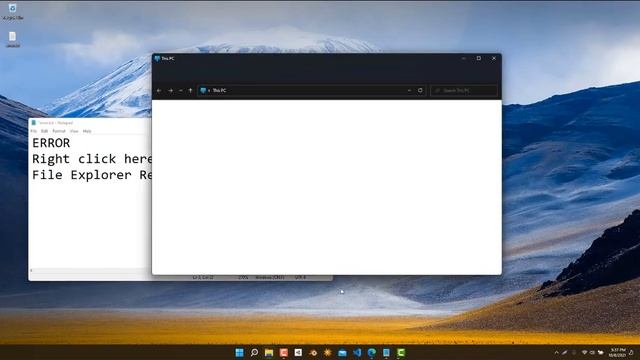Open recent locations dropdown in File Explorer

pyautogui.click(x=180, y=90)
